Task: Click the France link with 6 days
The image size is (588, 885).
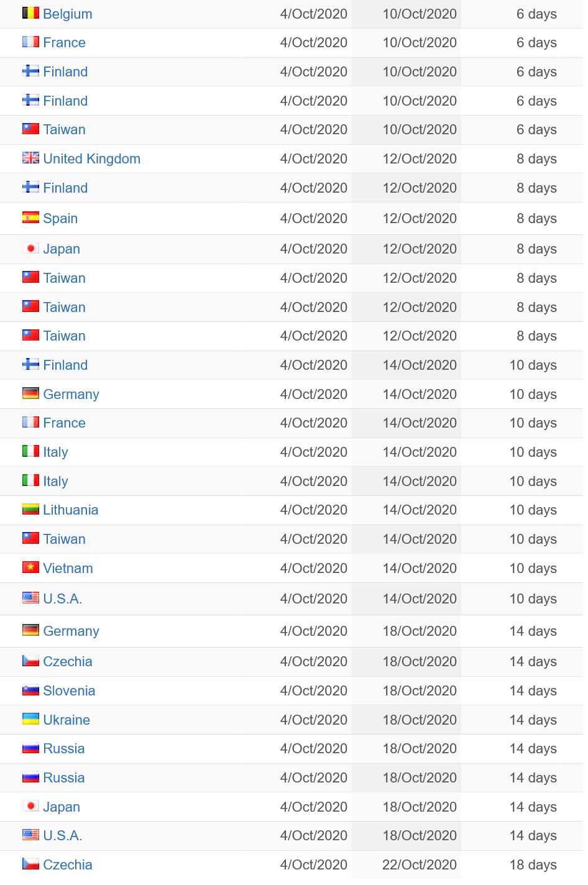Action: coord(65,42)
